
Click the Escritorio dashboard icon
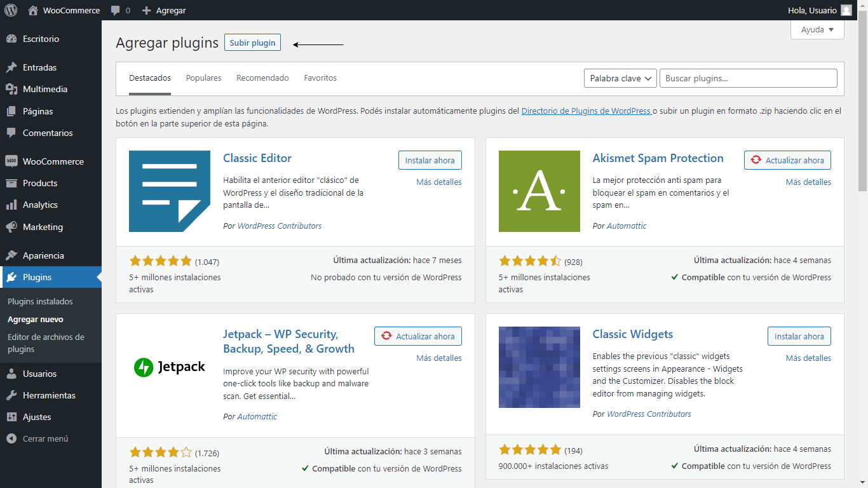click(x=11, y=39)
